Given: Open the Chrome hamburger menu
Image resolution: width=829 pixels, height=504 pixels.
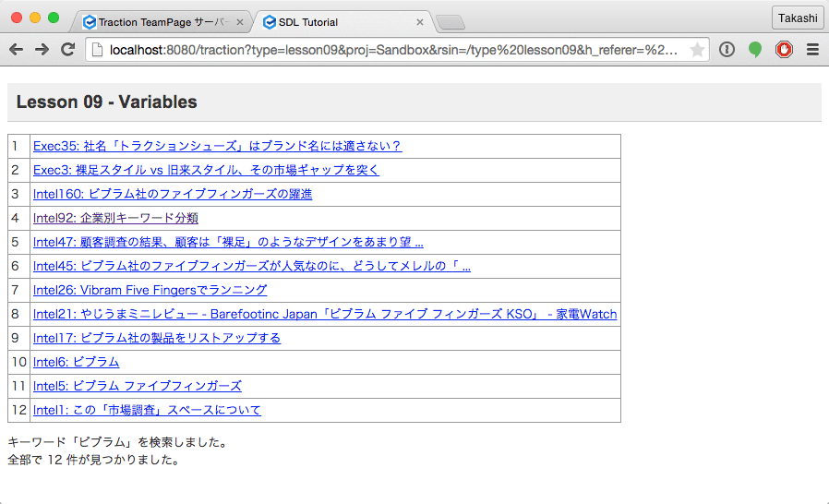Looking at the screenshot, I should tap(812, 50).
